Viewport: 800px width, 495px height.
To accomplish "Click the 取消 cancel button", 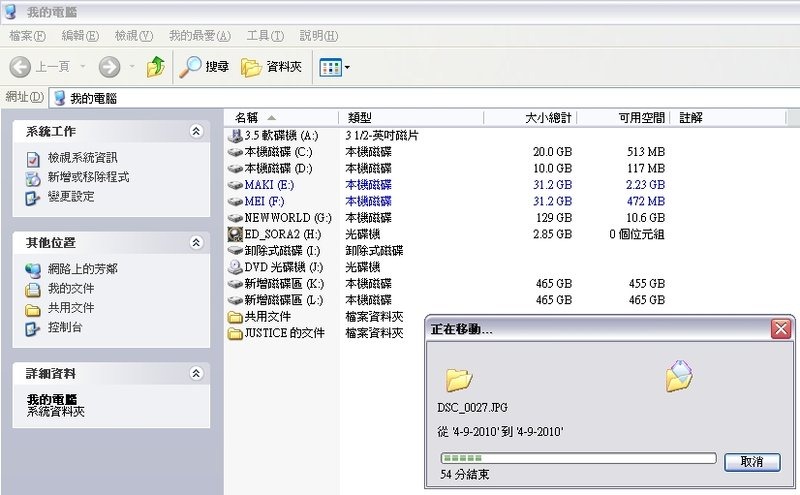I will (x=752, y=461).
